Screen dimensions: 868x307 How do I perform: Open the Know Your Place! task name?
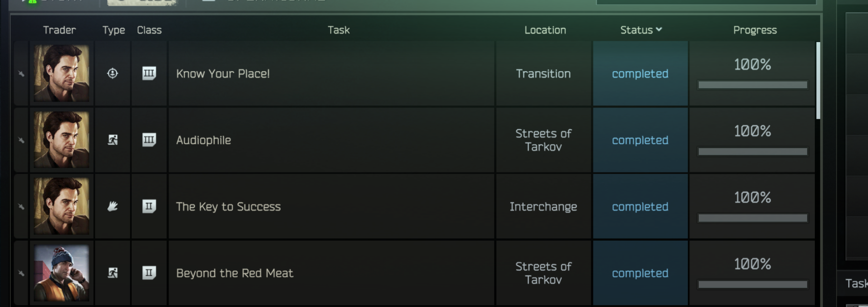click(223, 74)
